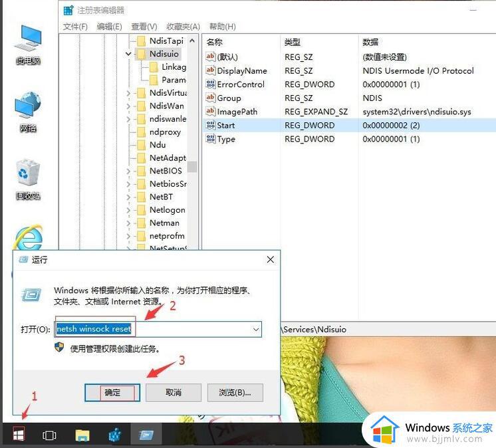Expand the NetBT tree node
The height and width of the screenshot is (448, 496).
tap(128, 197)
